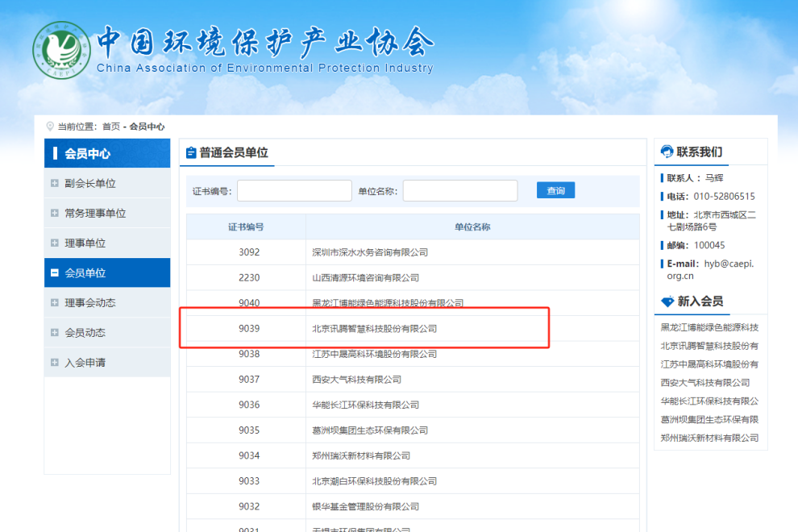
Task: Expand the plus icon for 副会长单位
Action: pyautogui.click(x=55, y=183)
